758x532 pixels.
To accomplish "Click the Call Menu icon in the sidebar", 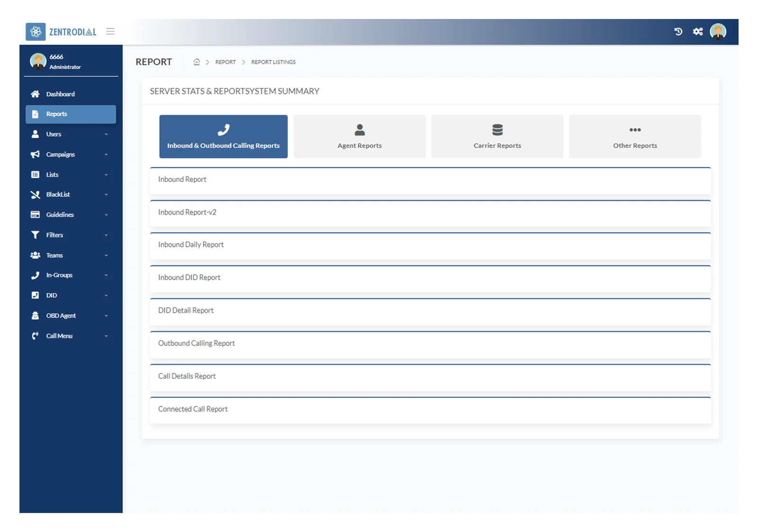I will (x=35, y=335).
